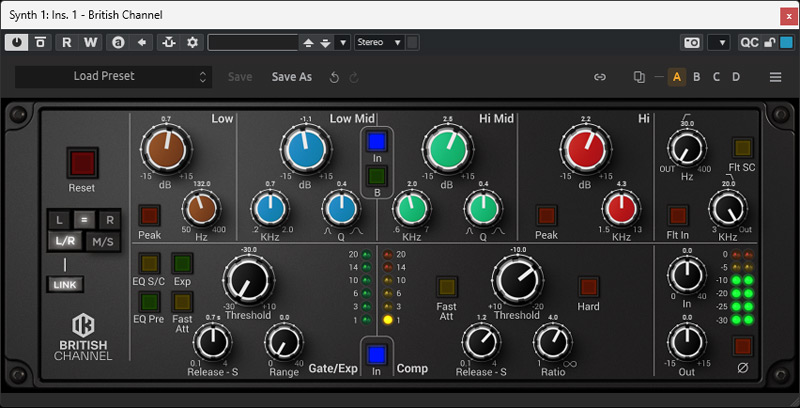Image resolution: width=800 pixels, height=408 pixels.
Task: Select preset slot B
Action: pyautogui.click(x=696, y=77)
